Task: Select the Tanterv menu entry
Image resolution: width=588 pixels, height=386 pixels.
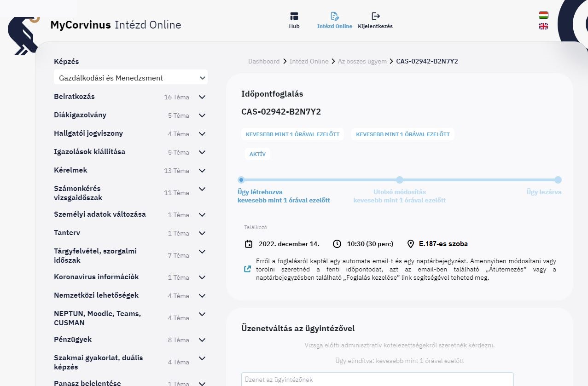Action: 67,233
